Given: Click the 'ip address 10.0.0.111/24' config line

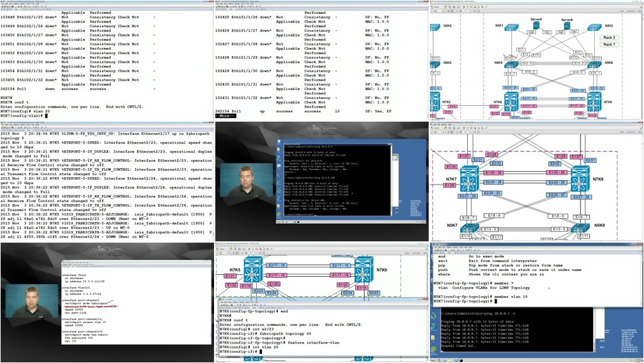Looking at the screenshot, I should tap(84, 281).
